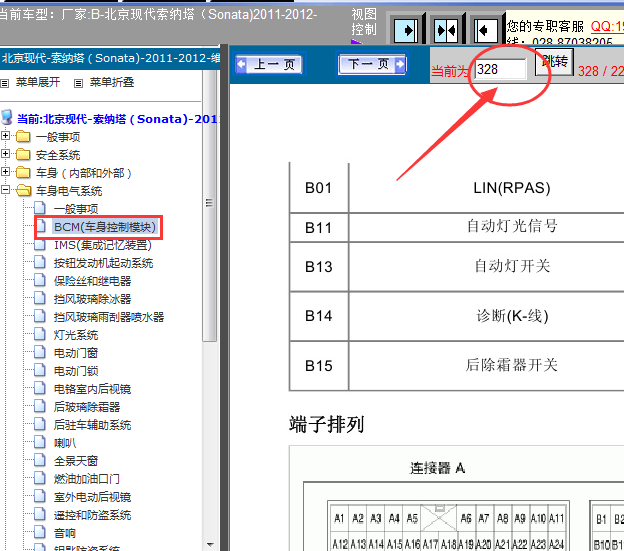Click the open 车身电气系统 folder icon
The height and width of the screenshot is (551, 624).
tap(23, 190)
